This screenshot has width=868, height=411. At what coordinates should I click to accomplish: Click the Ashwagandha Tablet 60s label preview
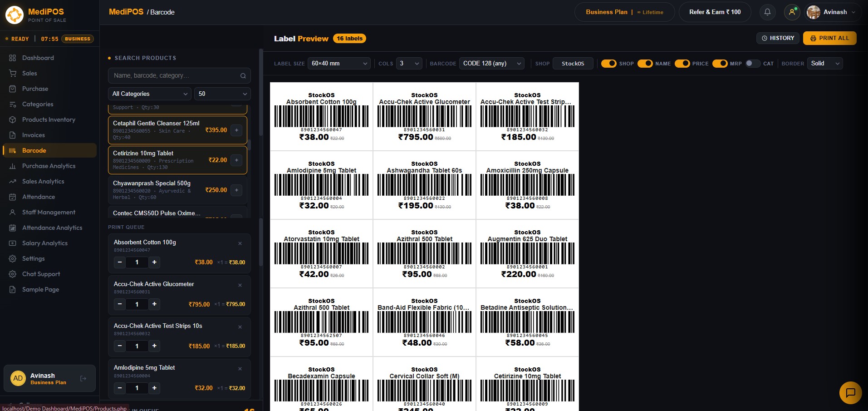[x=424, y=185]
